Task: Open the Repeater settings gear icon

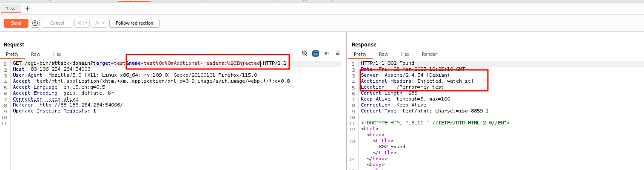Action: [x=35, y=23]
